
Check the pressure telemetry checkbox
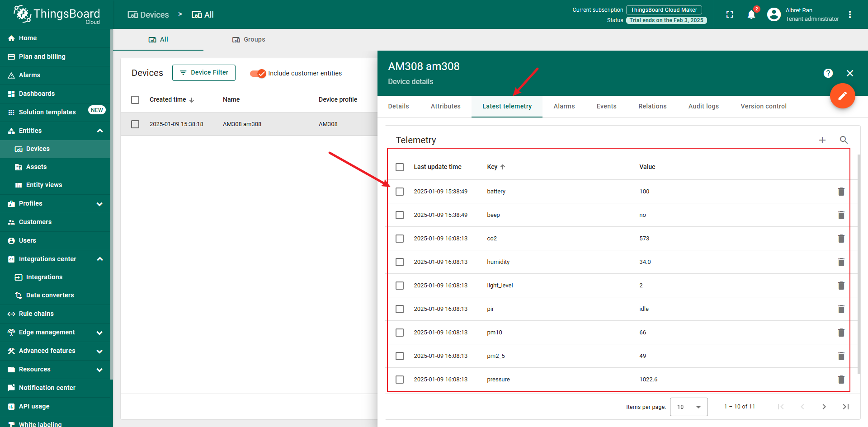pyautogui.click(x=400, y=380)
